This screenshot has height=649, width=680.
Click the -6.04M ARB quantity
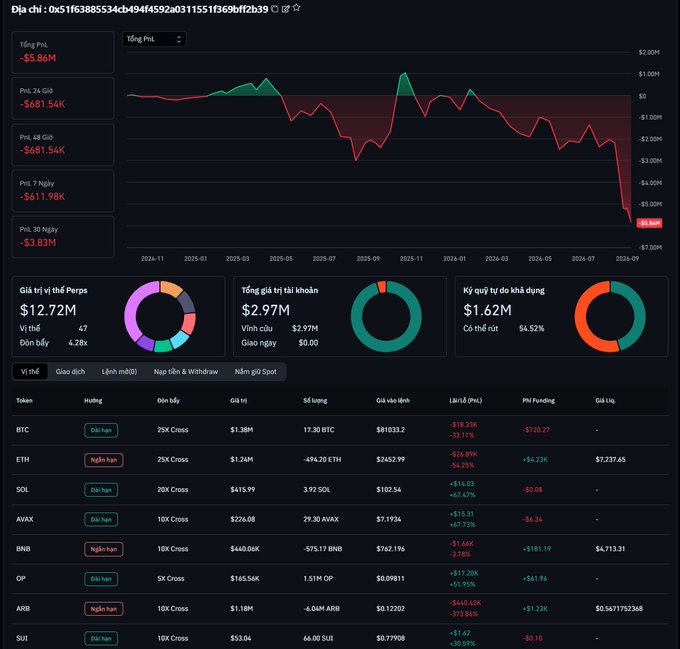click(324, 609)
